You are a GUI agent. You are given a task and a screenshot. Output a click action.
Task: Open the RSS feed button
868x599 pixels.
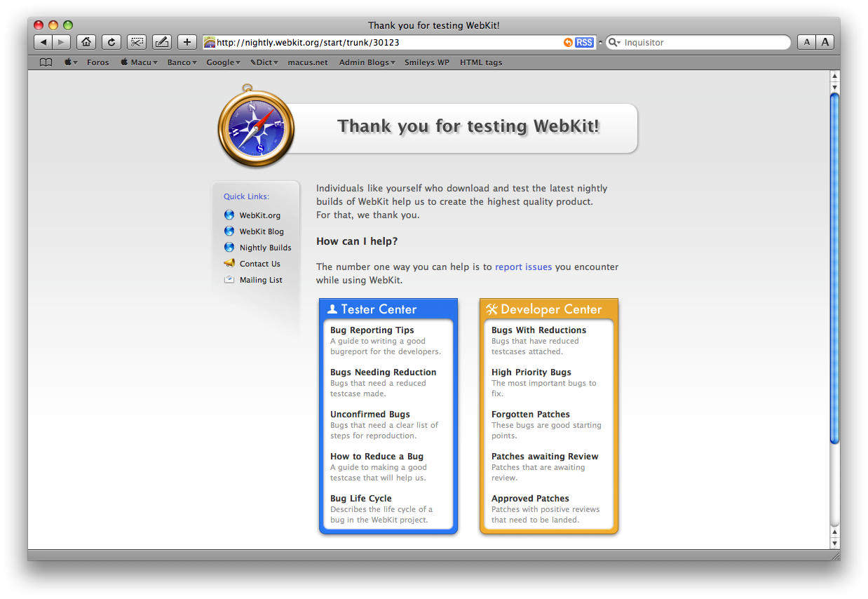[584, 43]
